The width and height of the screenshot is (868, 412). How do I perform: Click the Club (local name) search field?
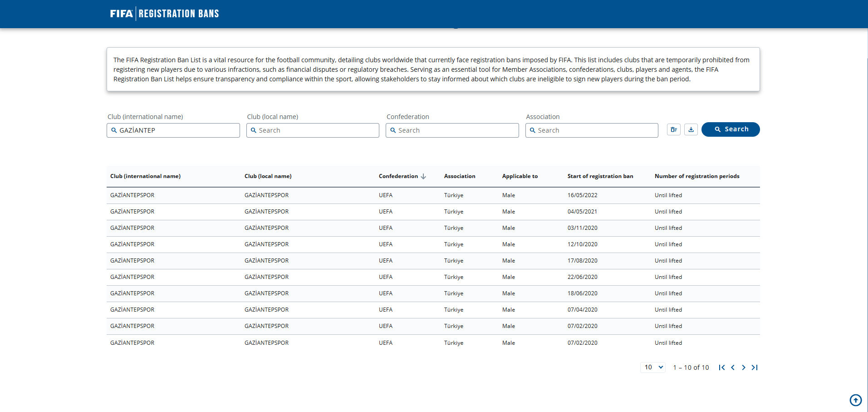coord(313,130)
